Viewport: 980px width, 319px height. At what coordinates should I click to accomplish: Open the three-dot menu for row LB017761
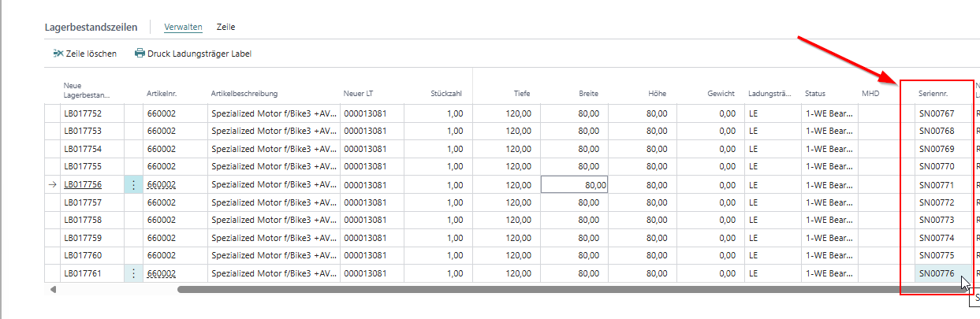coord(133,273)
